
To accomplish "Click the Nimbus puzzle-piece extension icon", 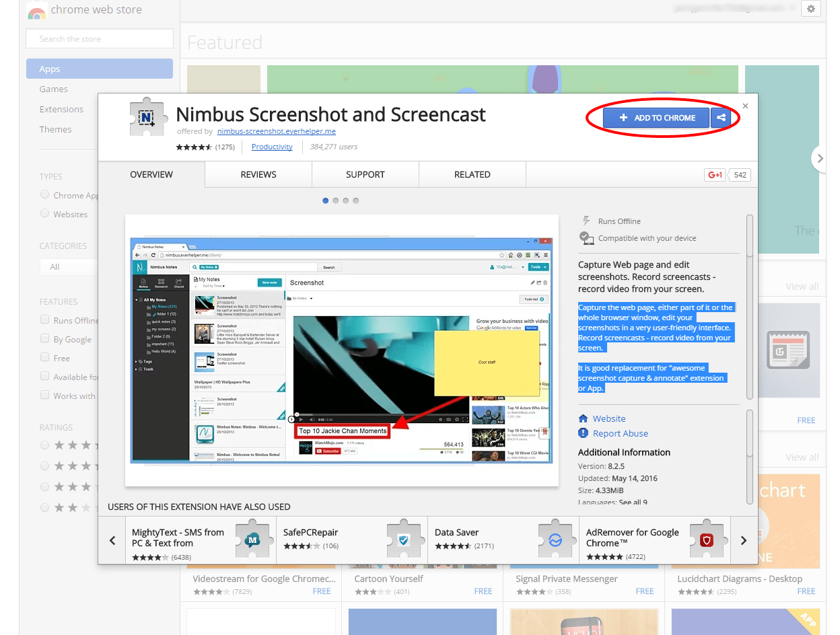I will [147, 116].
